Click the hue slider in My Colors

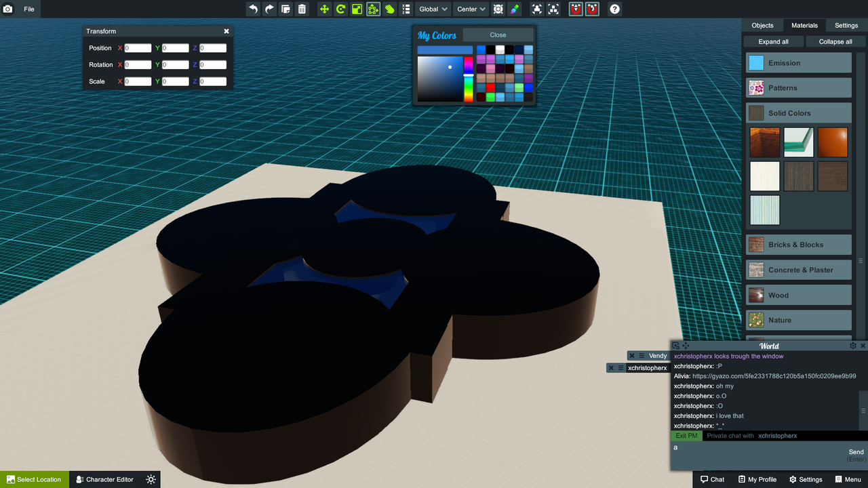[x=468, y=79]
